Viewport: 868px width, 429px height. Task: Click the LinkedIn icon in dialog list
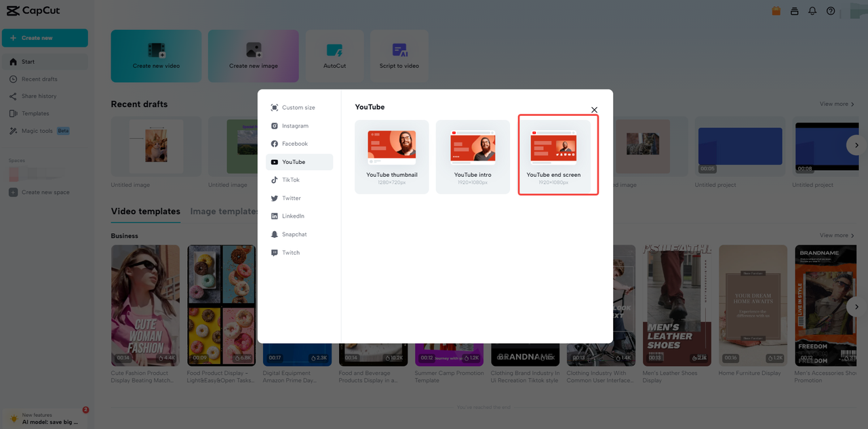coord(275,216)
